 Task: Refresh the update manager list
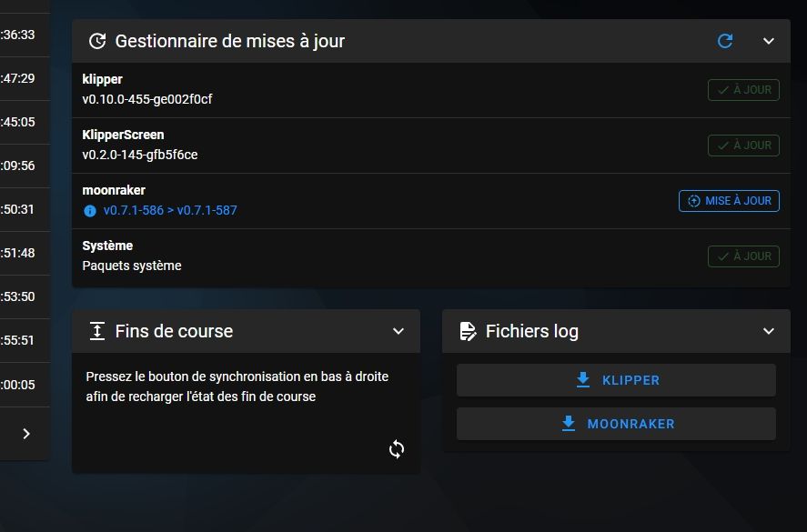[x=725, y=41]
